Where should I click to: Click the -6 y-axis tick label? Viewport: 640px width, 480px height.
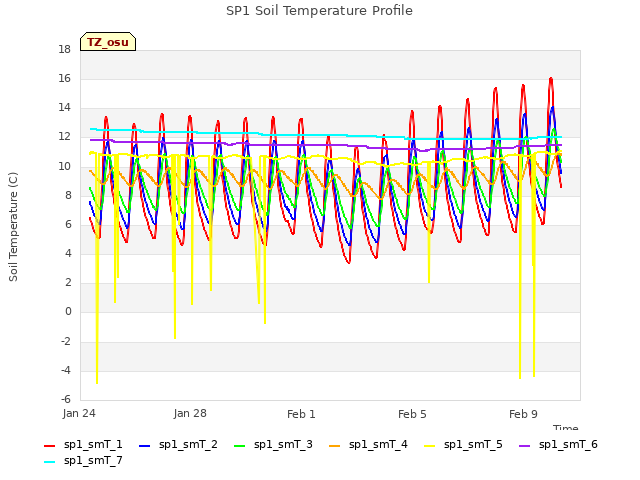tap(66, 400)
